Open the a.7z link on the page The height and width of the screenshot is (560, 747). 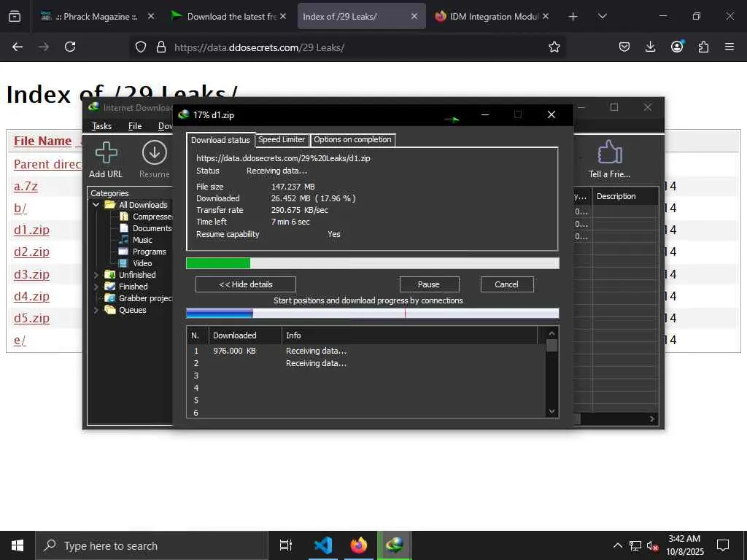pyautogui.click(x=26, y=186)
